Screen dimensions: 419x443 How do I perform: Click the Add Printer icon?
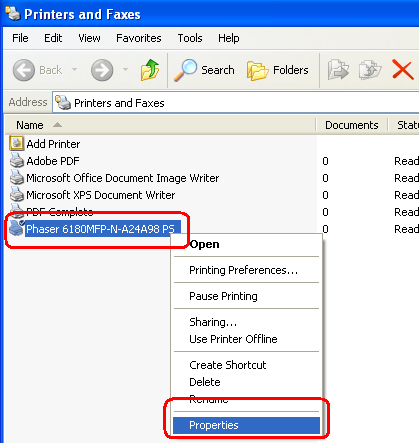16,143
